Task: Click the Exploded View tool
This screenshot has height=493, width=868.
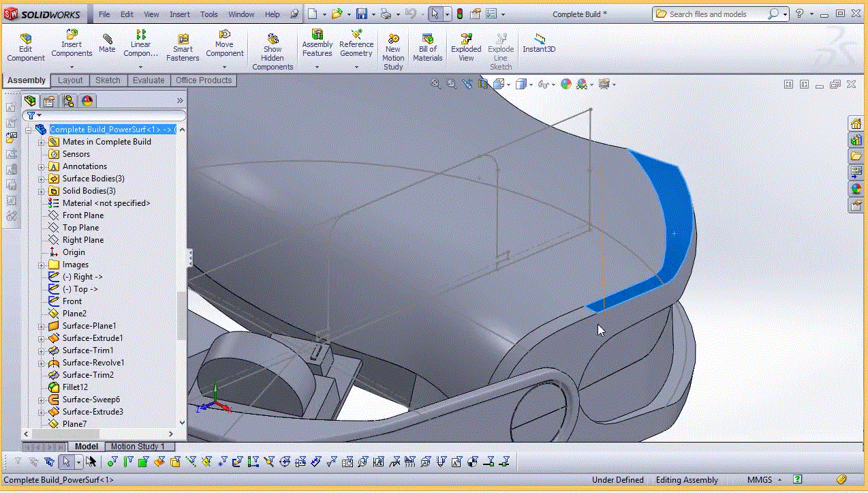Action: 466,48
